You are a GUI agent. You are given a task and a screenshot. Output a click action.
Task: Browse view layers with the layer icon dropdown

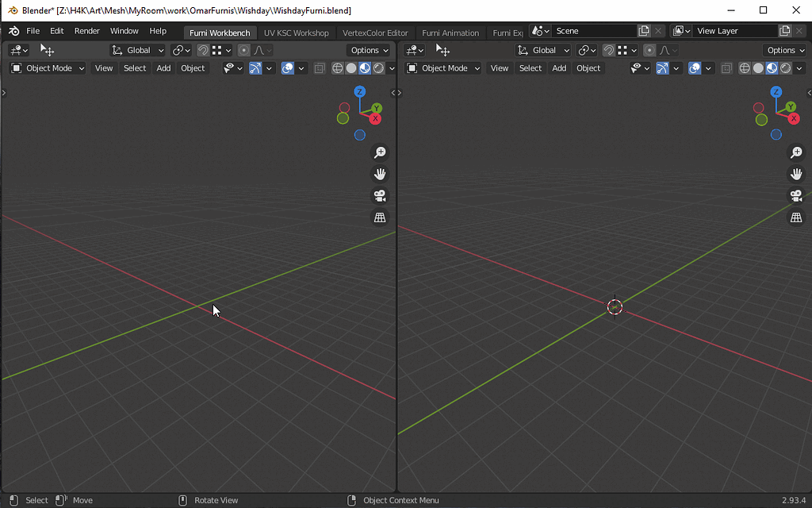[681, 31]
